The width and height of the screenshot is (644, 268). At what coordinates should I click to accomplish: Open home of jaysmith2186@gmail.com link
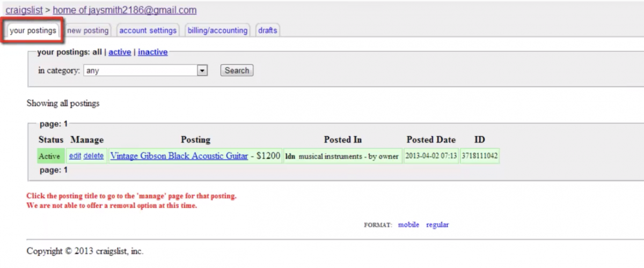[125, 10]
